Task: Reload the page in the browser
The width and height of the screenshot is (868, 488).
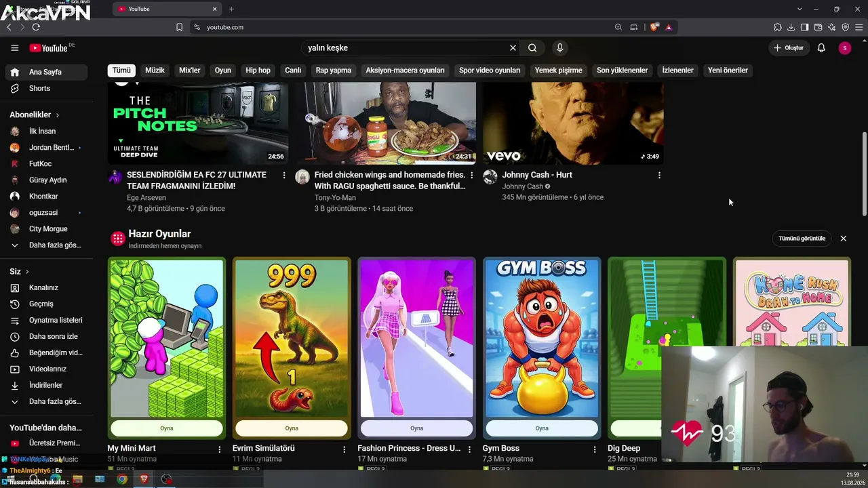Action: click(x=36, y=27)
